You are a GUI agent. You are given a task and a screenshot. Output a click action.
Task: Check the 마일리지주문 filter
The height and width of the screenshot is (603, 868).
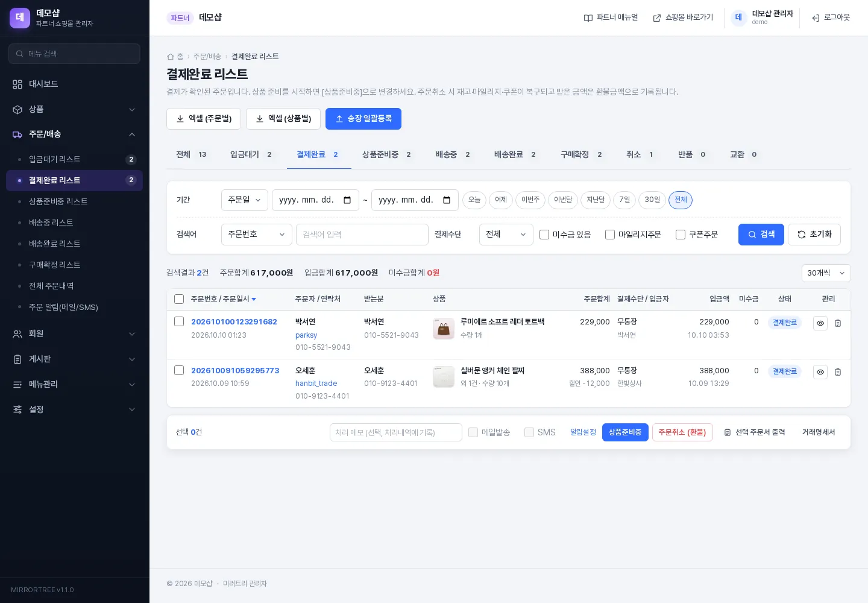pyautogui.click(x=610, y=235)
